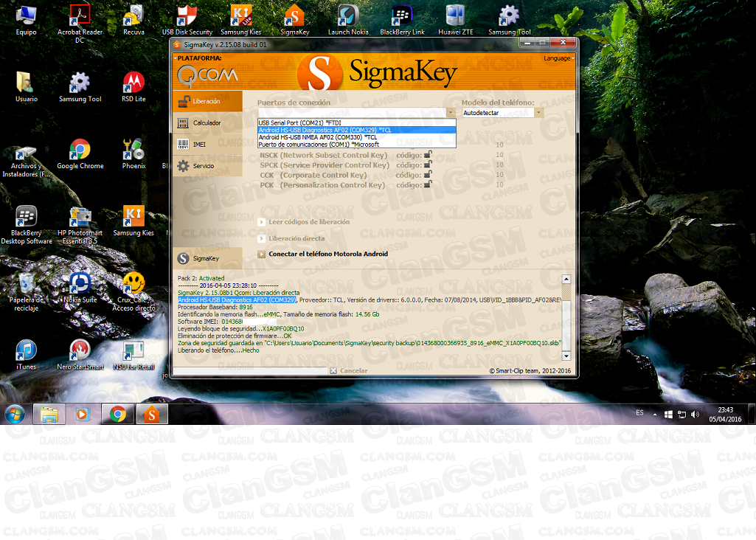
Task: Click the Pack 2: Activated log line
Action: tap(201, 278)
